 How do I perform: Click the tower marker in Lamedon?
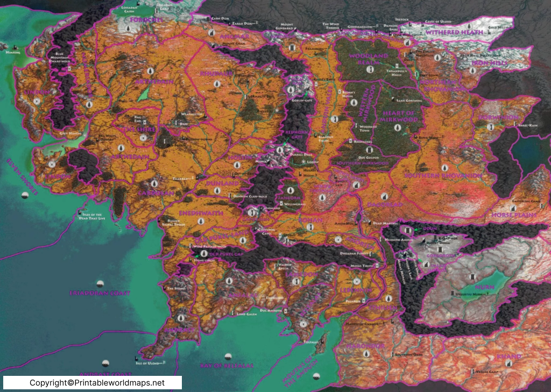(296, 281)
